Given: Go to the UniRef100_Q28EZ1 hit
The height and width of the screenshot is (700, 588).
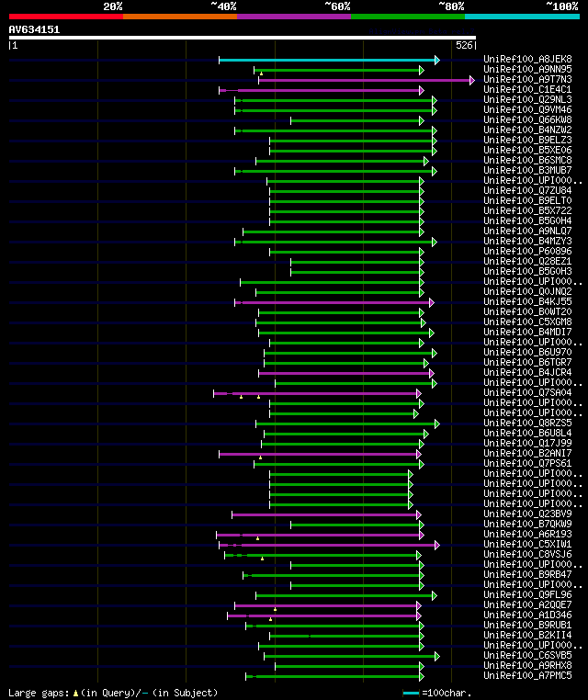Looking at the screenshot, I should tap(527, 262).
